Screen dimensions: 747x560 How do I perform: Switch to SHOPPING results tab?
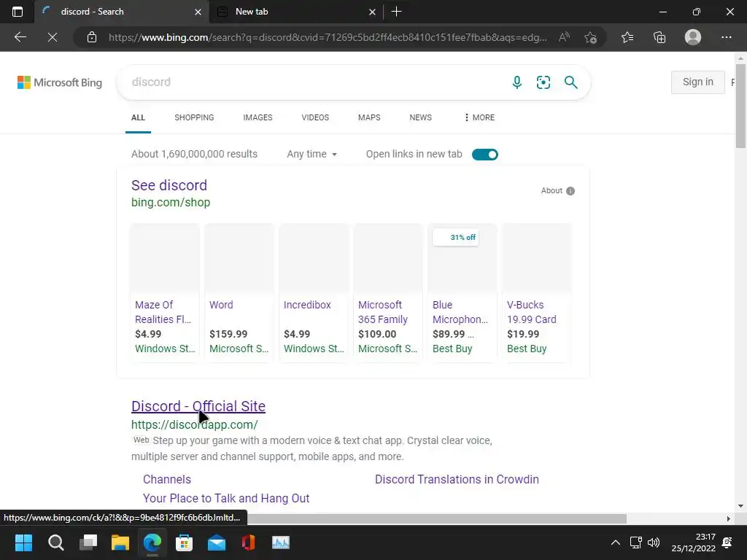coord(194,117)
